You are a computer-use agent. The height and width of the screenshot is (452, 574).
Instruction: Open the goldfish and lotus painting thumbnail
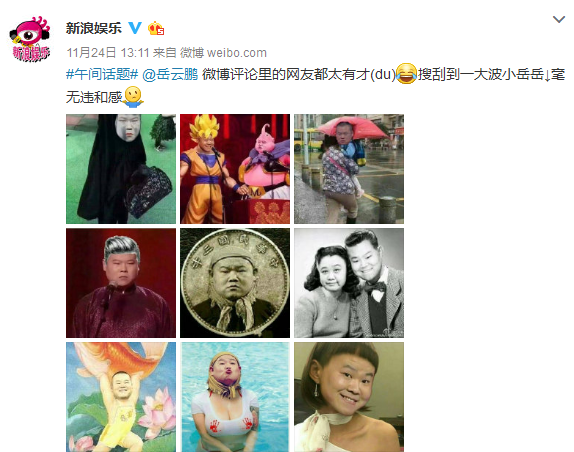tap(121, 397)
